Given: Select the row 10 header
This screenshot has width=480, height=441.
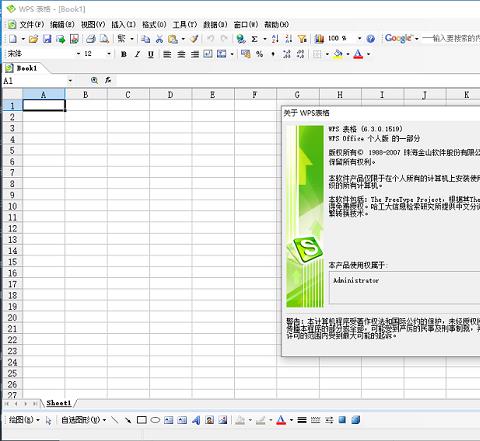Looking at the screenshot, I should 12,206.
